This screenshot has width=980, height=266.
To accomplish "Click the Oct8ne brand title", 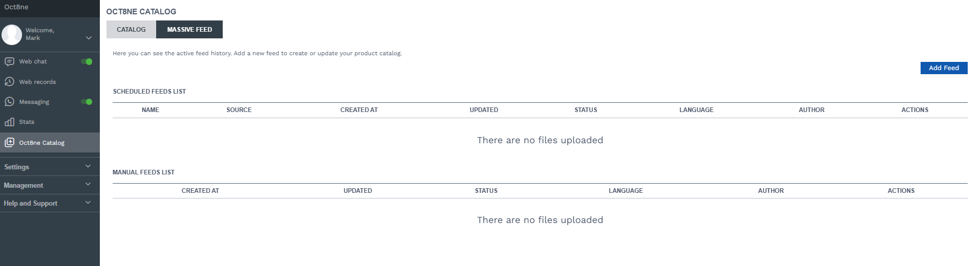I will point(16,7).
